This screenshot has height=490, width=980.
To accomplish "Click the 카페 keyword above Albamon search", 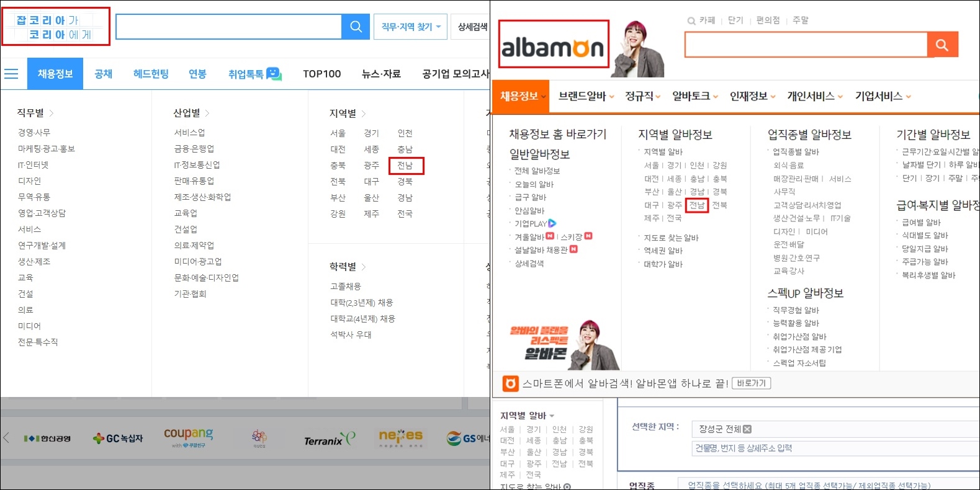I will pos(707,20).
